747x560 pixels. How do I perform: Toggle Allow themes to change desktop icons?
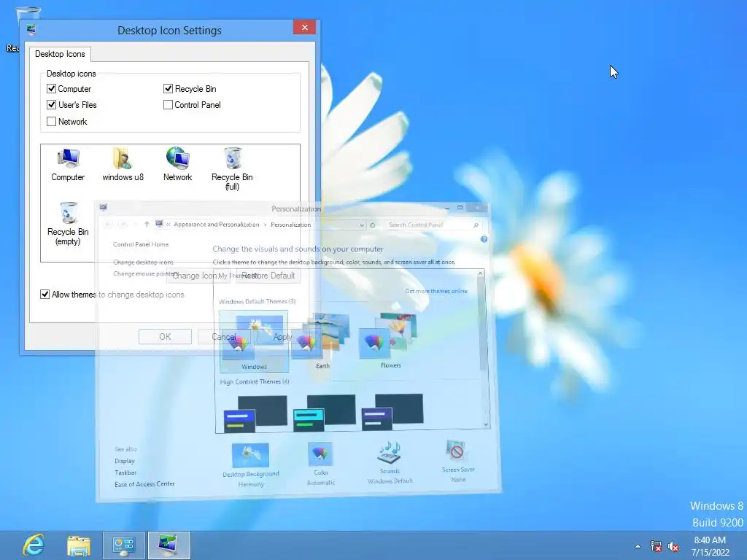point(44,295)
